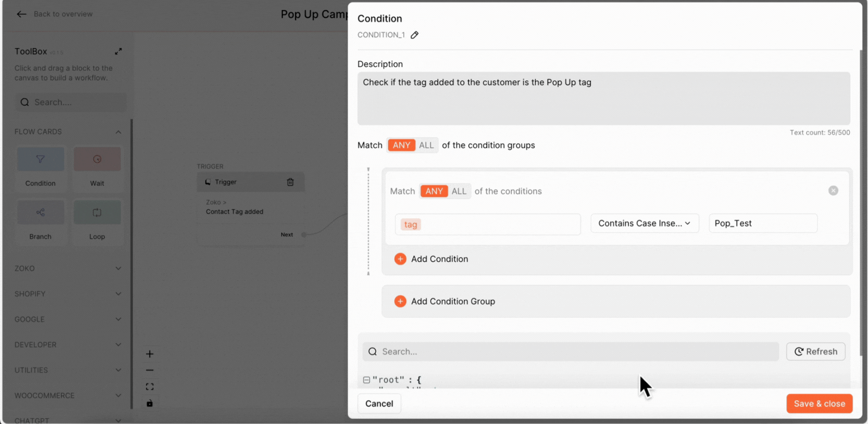Select the Loop flow card
868x424 pixels.
click(x=97, y=221)
